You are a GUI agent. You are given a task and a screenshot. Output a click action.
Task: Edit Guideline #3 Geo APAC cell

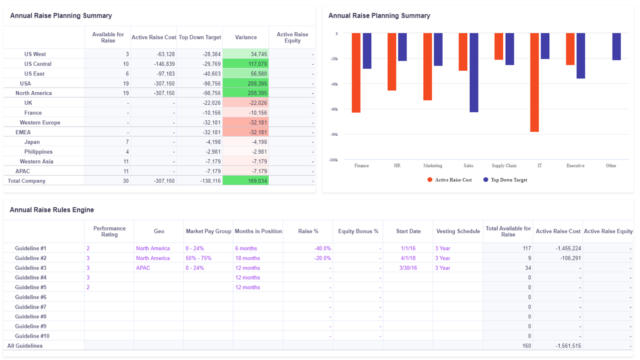(158, 268)
